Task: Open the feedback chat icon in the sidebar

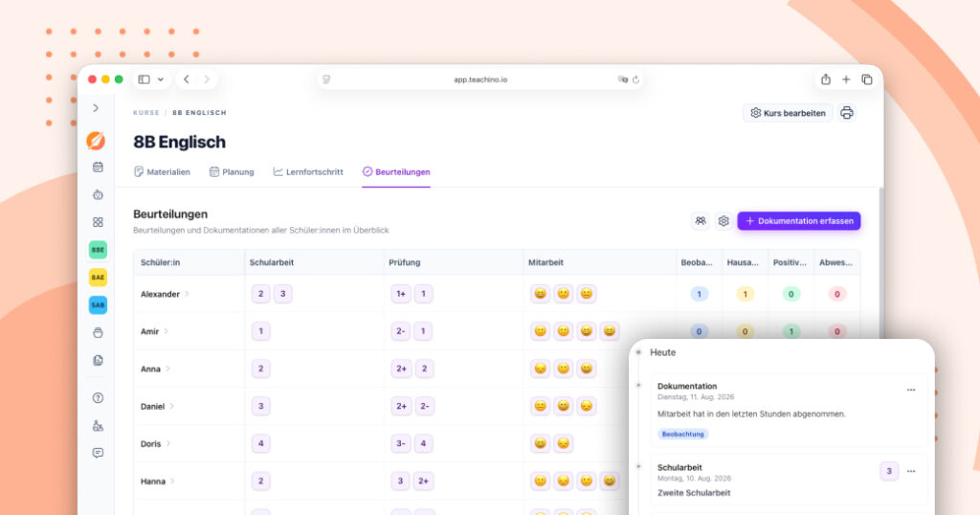Action: tap(99, 453)
